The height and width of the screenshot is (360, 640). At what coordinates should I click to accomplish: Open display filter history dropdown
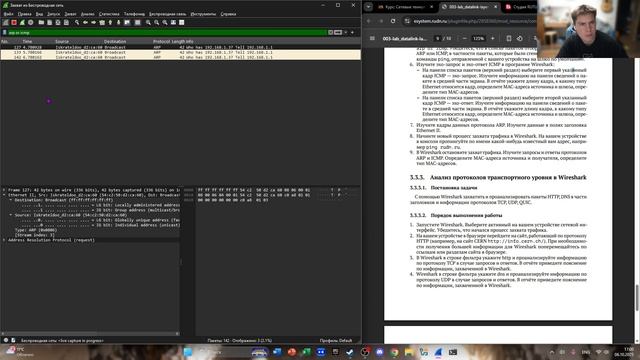[346, 32]
